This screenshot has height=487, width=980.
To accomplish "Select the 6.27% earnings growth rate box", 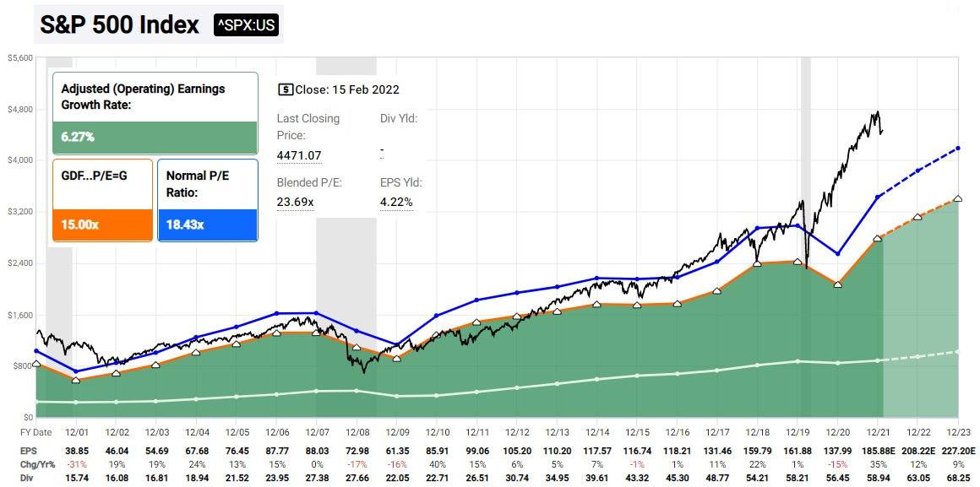I will [x=155, y=138].
